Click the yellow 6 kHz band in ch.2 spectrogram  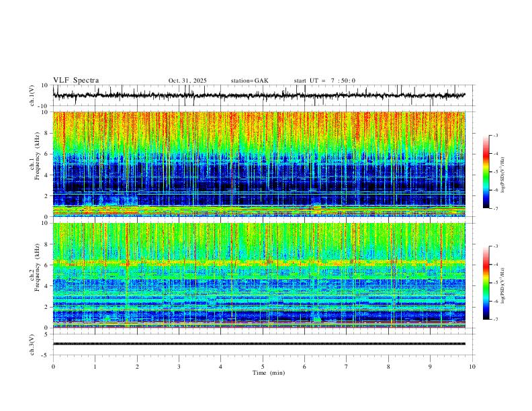click(259, 263)
